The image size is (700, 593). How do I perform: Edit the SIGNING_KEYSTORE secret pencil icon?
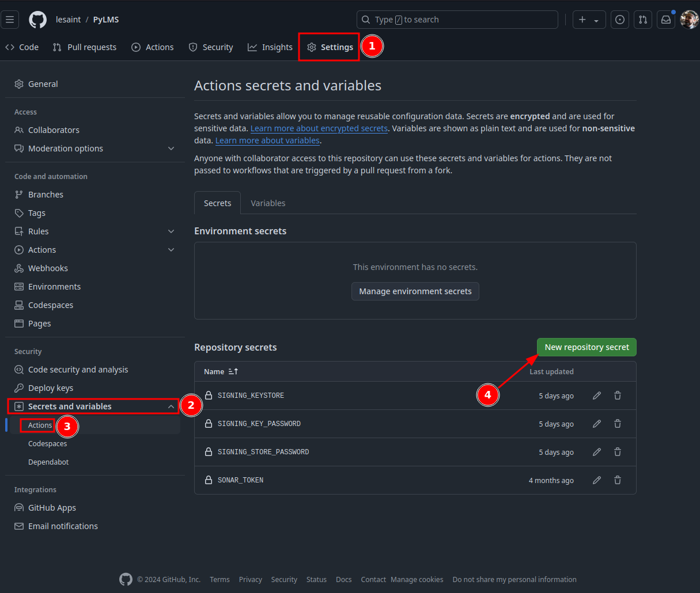point(597,396)
